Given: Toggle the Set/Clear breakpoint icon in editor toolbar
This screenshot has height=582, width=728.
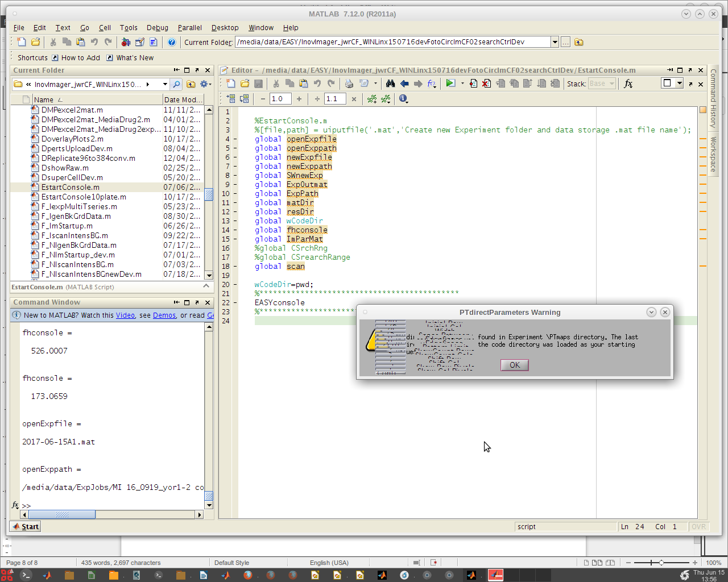Looking at the screenshot, I should tap(473, 84).
